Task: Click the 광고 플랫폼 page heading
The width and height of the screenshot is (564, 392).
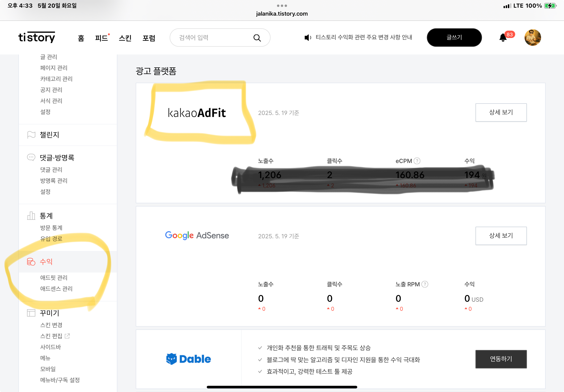Action: 156,71
